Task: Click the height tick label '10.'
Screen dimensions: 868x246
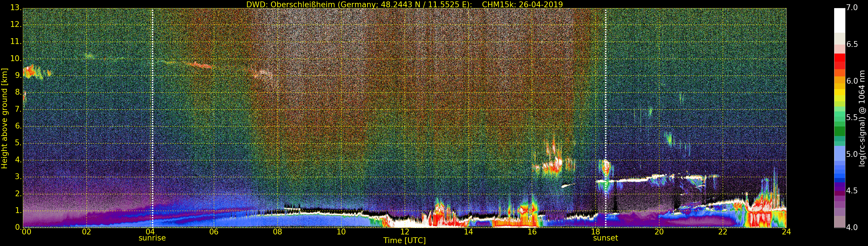Action: pos(16,58)
